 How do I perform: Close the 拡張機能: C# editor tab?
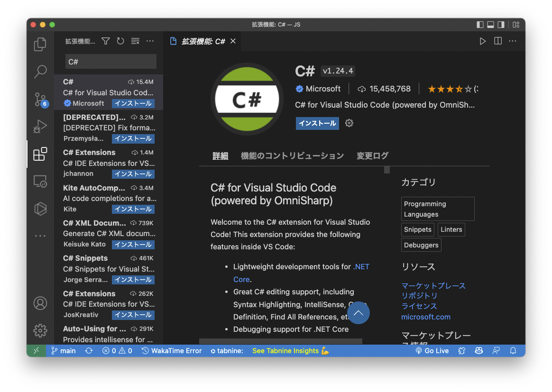[233, 41]
